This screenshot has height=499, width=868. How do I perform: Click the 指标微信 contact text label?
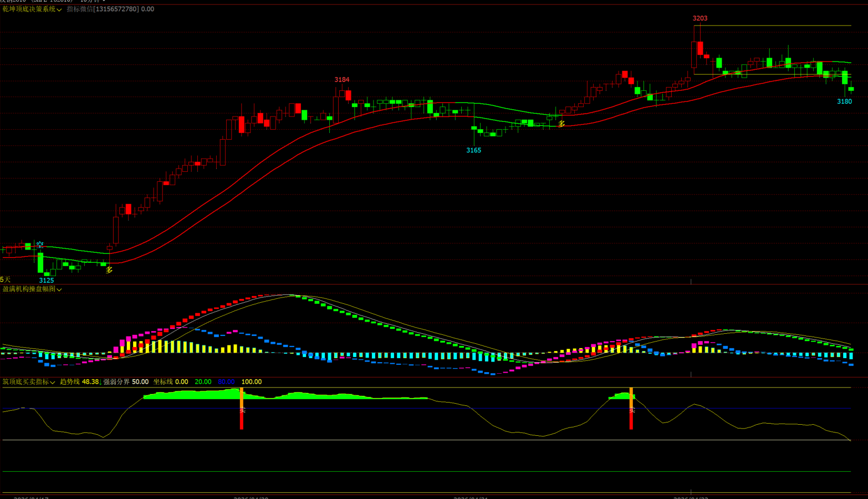click(x=110, y=9)
